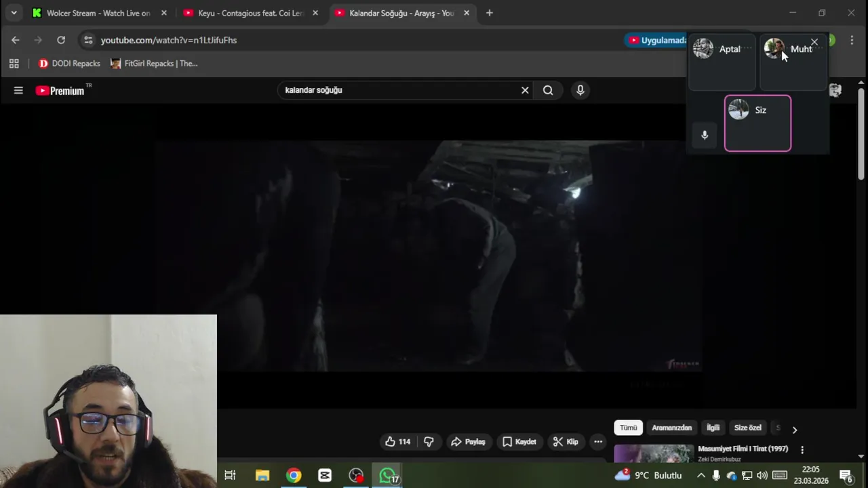The width and height of the screenshot is (868, 488).
Task: Dislike the video with thumbs-down
Action: point(429,441)
